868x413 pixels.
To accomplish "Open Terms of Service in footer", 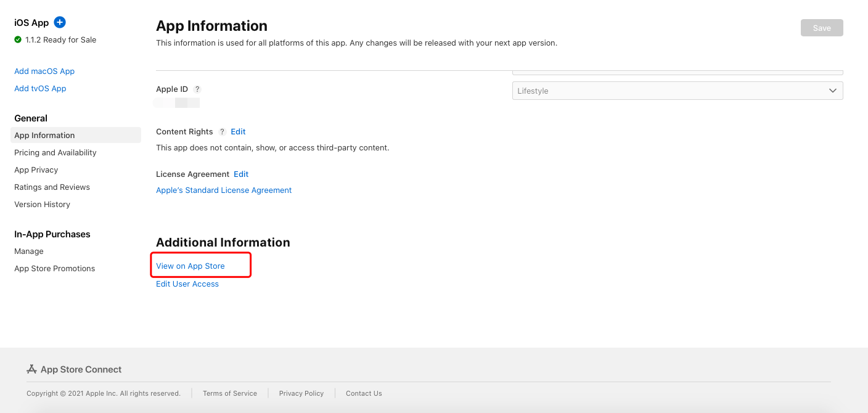I will click(230, 393).
